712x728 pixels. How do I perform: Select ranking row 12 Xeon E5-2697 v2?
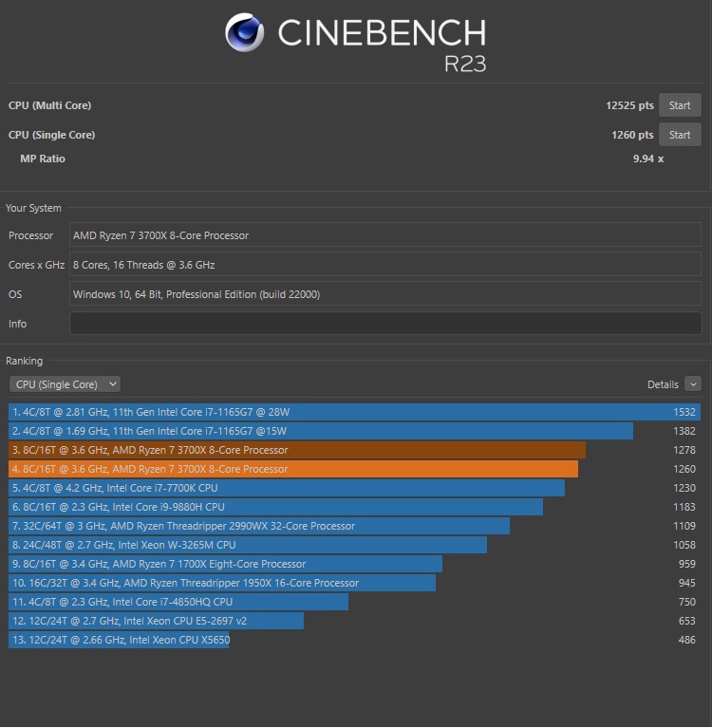click(x=354, y=621)
